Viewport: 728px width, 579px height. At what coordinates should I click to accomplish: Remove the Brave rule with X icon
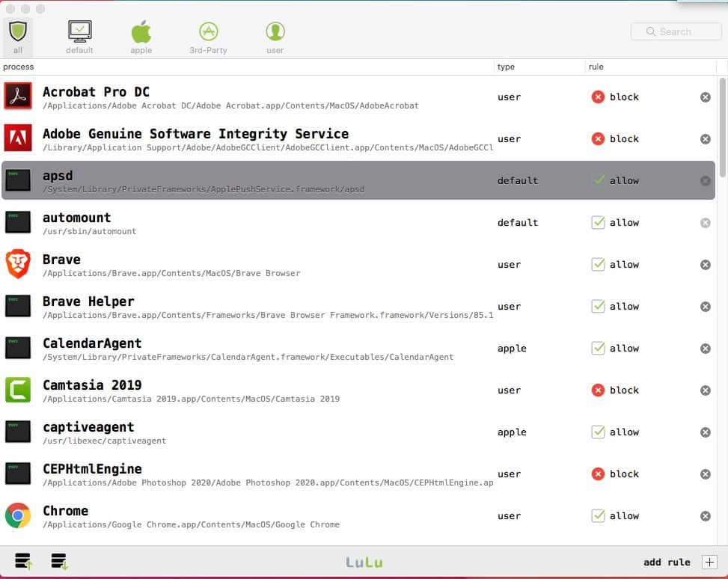coord(706,265)
